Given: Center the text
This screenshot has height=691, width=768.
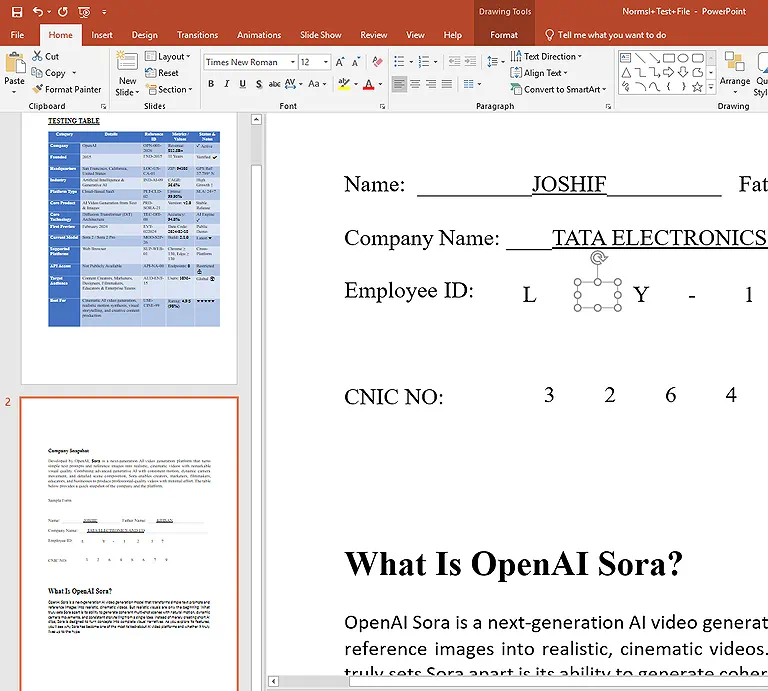Looking at the screenshot, I should coord(415,84).
